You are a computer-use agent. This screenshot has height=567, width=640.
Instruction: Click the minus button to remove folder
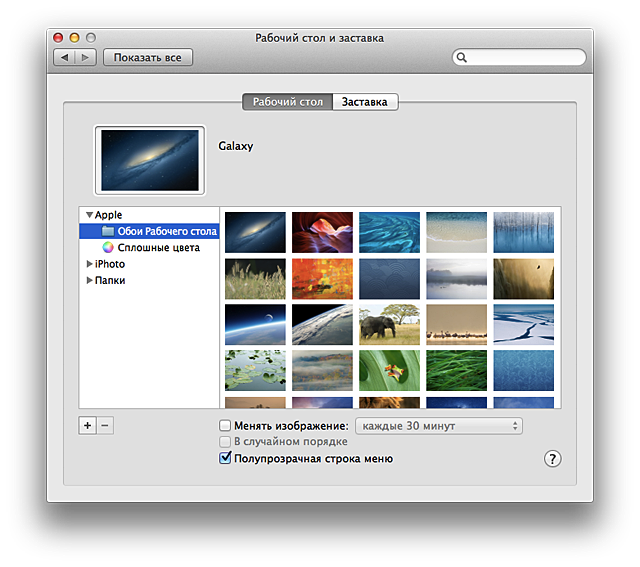tap(105, 425)
